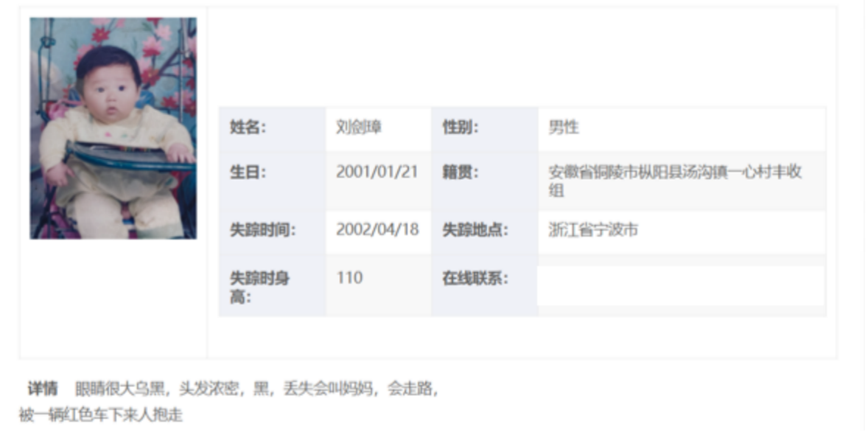Viewport: 868px width, 432px height.
Task: Click the 详情 heading
Action: pyautogui.click(x=43, y=389)
